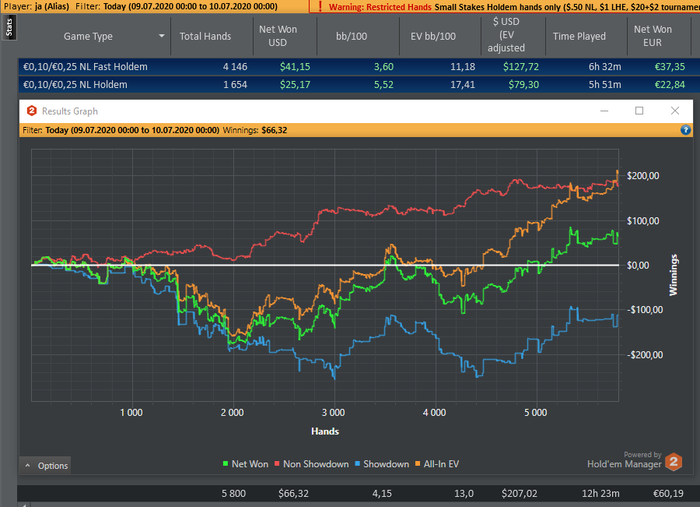This screenshot has height=507, width=700.
Task: Click the $207,02 summary EV adjusted value
Action: [519, 494]
